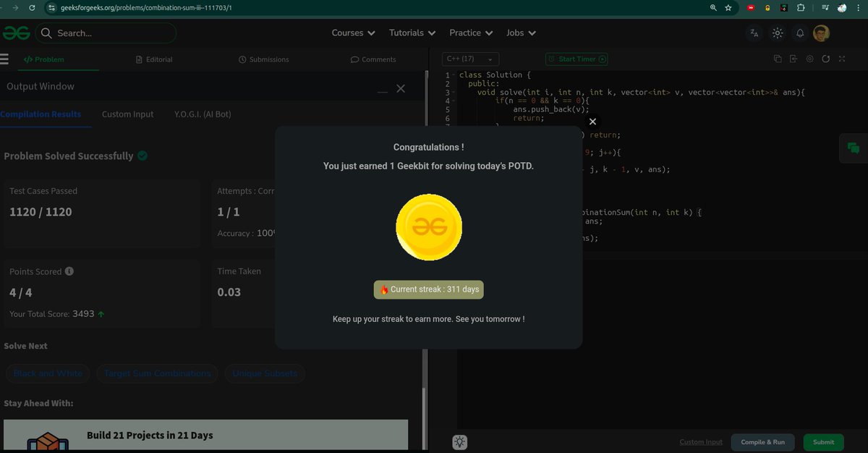Click the GeeksforGeeks logo

coord(16,33)
